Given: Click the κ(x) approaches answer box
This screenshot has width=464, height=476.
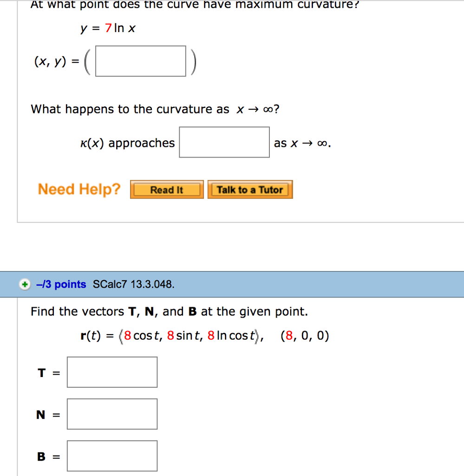Looking at the screenshot, I should pos(224,141).
